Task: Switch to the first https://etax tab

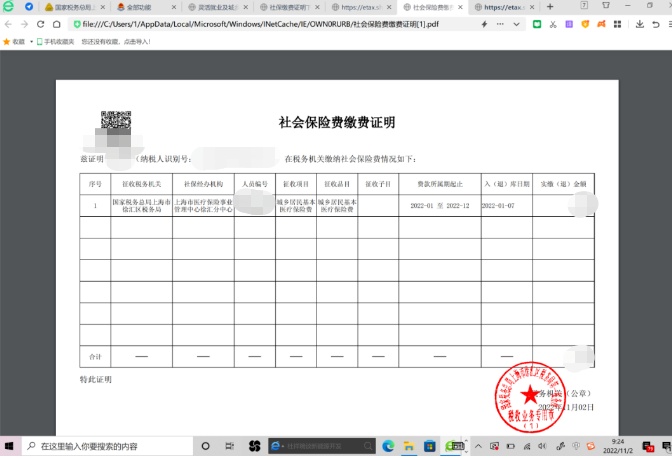Action: click(x=362, y=7)
